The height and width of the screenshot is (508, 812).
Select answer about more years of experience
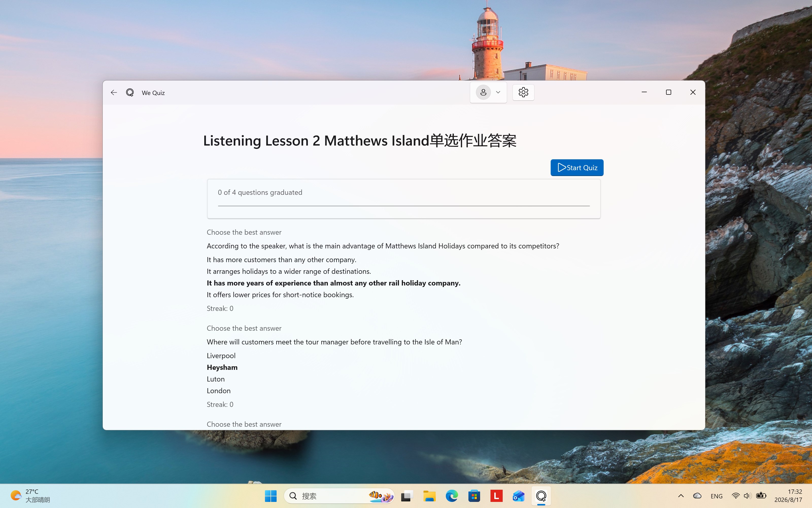click(x=333, y=283)
